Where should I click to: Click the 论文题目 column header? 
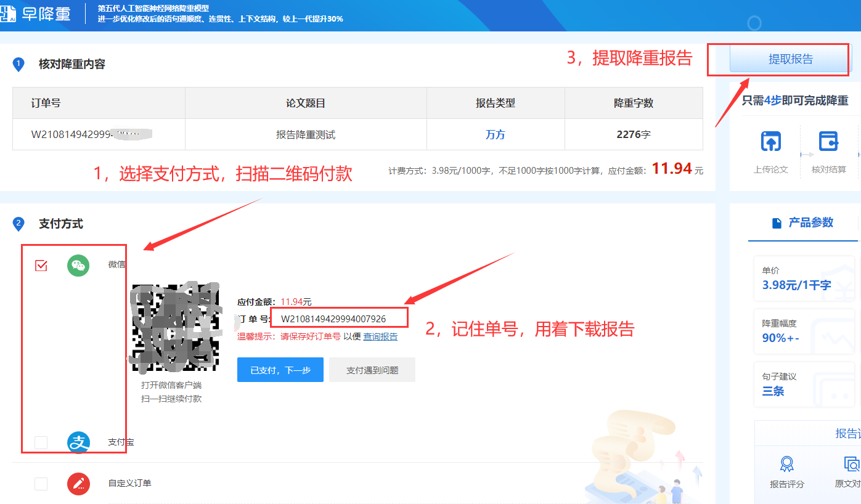pyautogui.click(x=306, y=103)
